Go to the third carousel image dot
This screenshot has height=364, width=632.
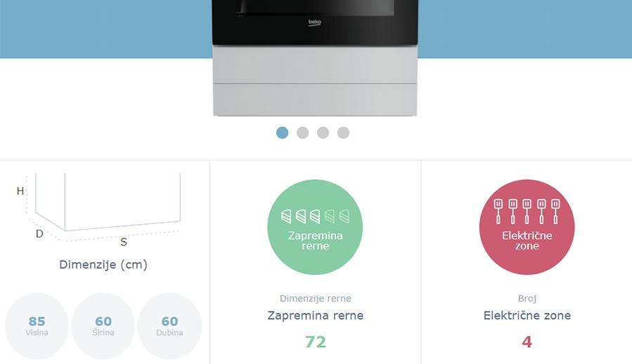(x=323, y=133)
